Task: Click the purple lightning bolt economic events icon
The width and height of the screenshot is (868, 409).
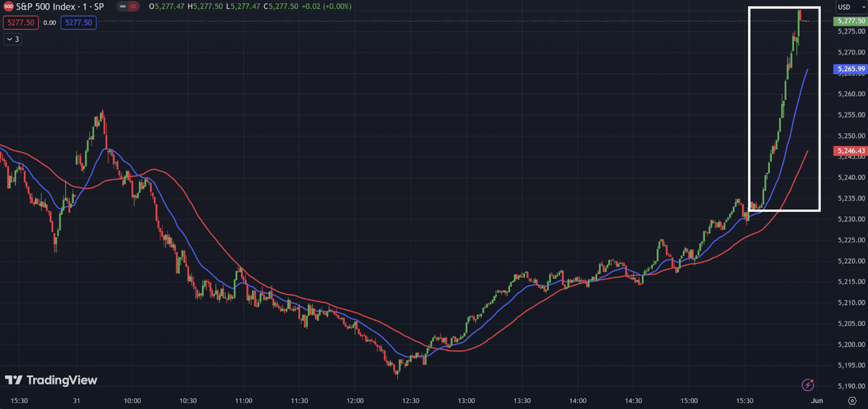Action: pos(808,385)
